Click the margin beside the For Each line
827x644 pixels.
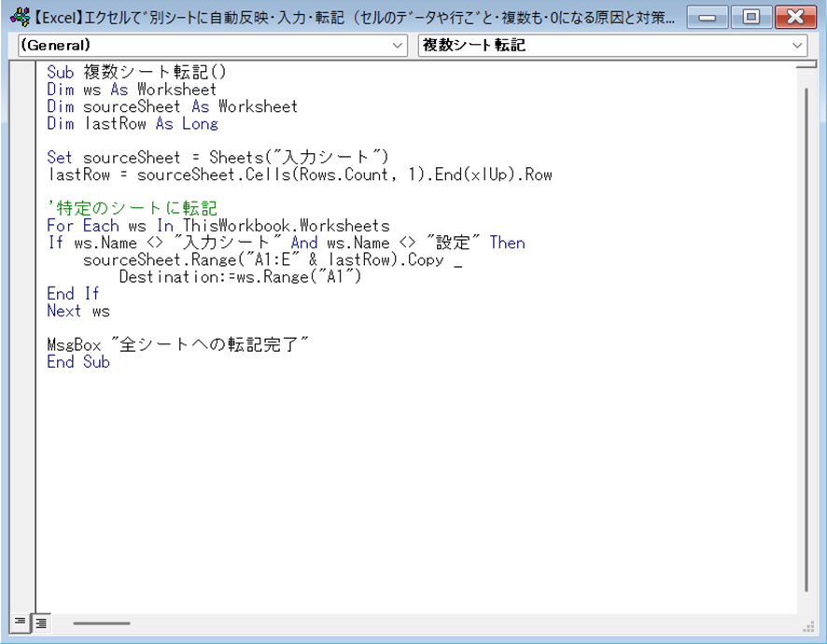click(x=23, y=226)
